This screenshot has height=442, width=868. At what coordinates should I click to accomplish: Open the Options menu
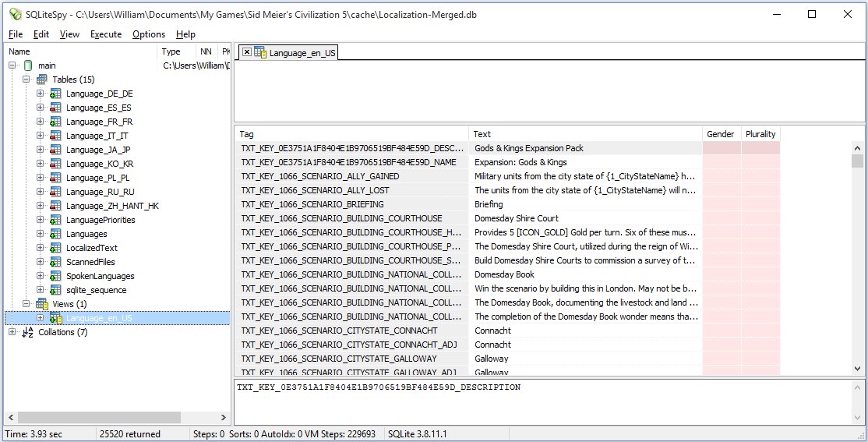click(x=148, y=34)
